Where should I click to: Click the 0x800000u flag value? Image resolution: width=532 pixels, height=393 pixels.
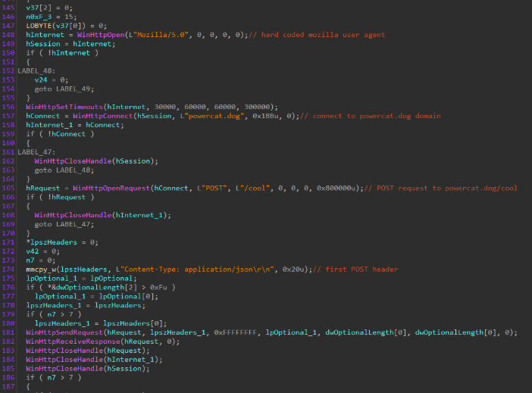[x=338, y=189]
